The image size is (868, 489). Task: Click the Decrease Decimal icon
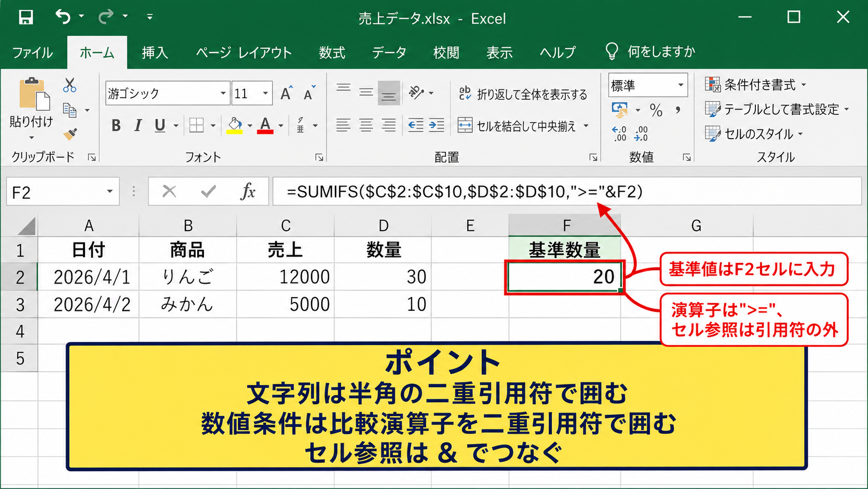[x=641, y=134]
